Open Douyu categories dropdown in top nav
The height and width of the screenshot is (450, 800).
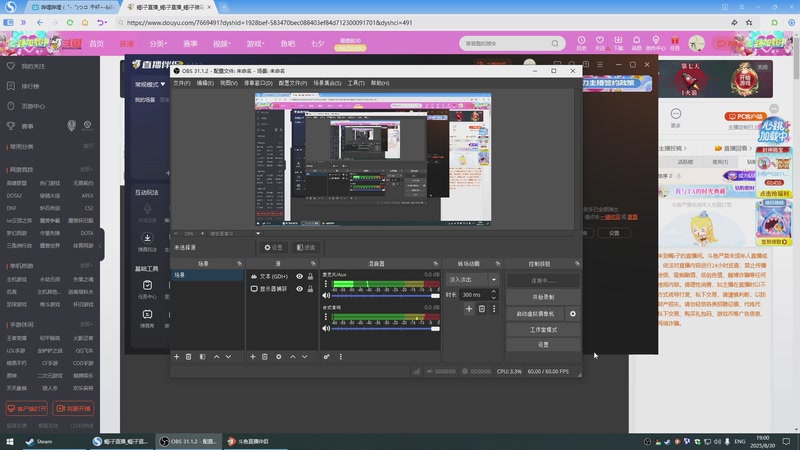[158, 44]
